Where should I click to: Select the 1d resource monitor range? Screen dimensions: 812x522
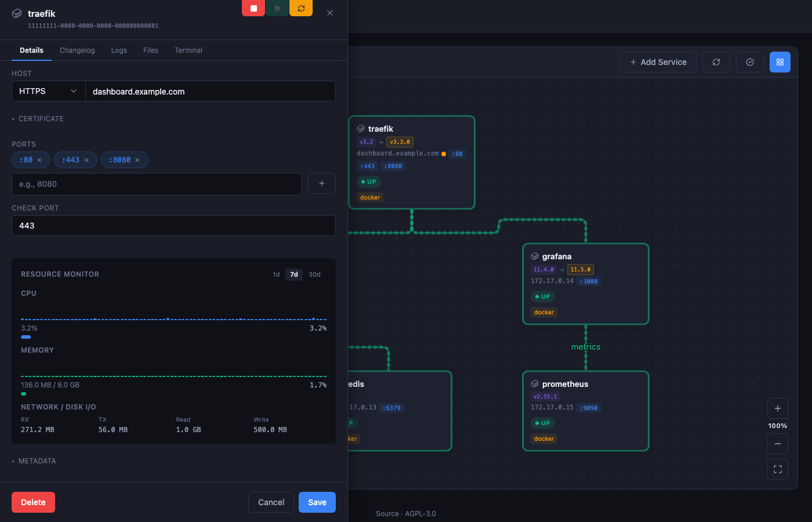276,274
